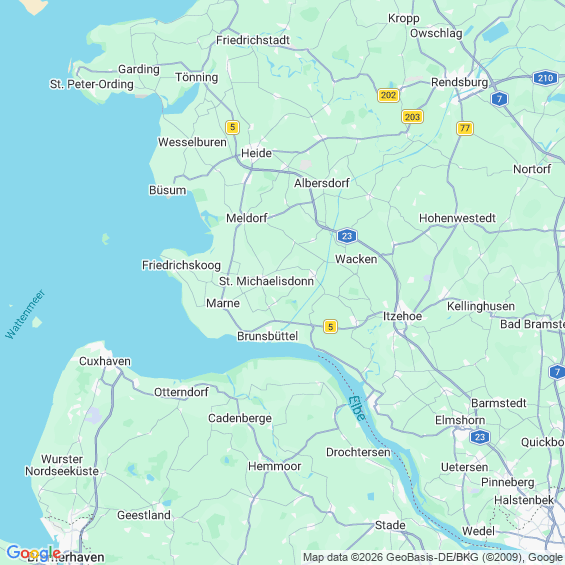Click the yellow 202 road shield
The image size is (565, 565).
(388, 95)
